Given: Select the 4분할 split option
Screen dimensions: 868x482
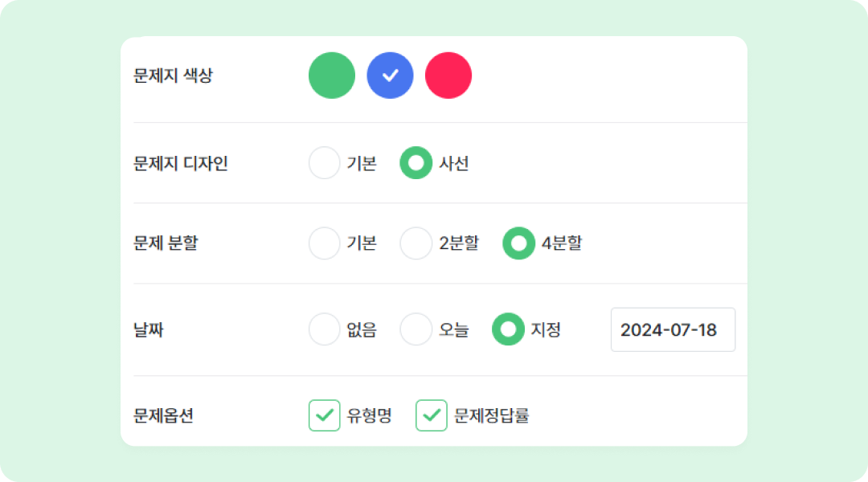Looking at the screenshot, I should click(519, 243).
